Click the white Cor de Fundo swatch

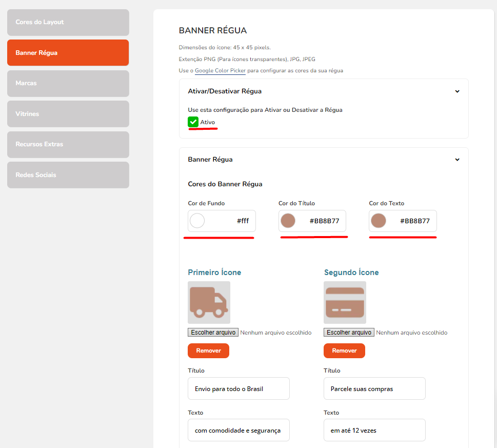tap(197, 221)
